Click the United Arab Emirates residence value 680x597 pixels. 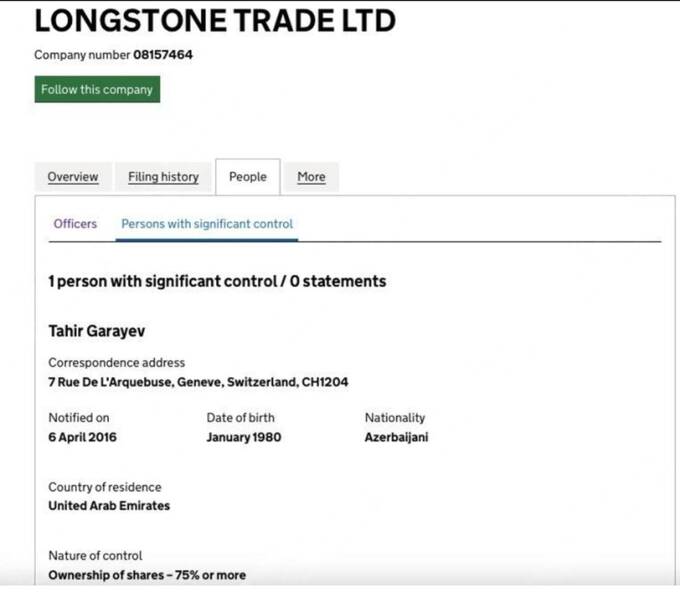(x=109, y=506)
